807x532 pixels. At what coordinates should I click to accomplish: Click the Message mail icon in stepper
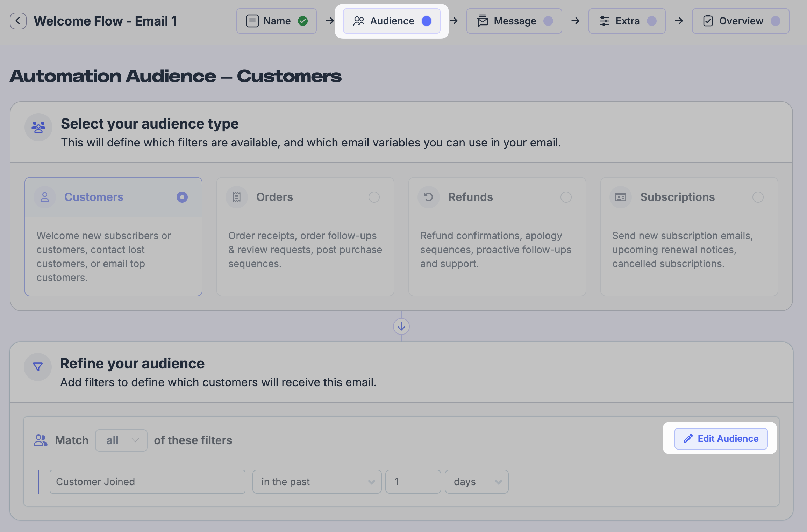coord(483,21)
